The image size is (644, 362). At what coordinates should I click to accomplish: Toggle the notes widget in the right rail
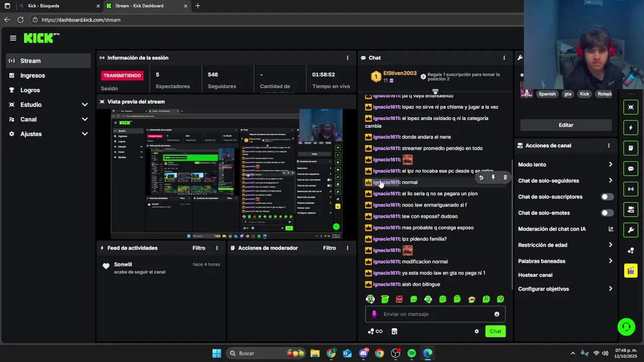click(x=631, y=148)
